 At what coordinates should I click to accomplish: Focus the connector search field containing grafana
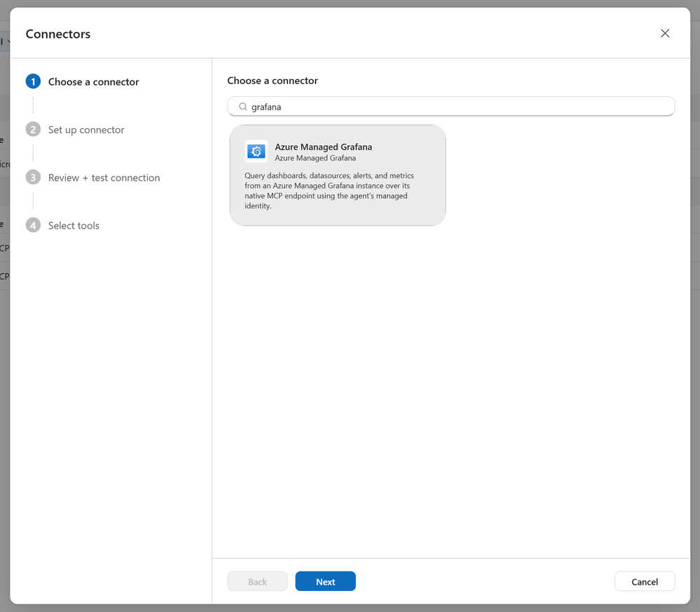[451, 107]
